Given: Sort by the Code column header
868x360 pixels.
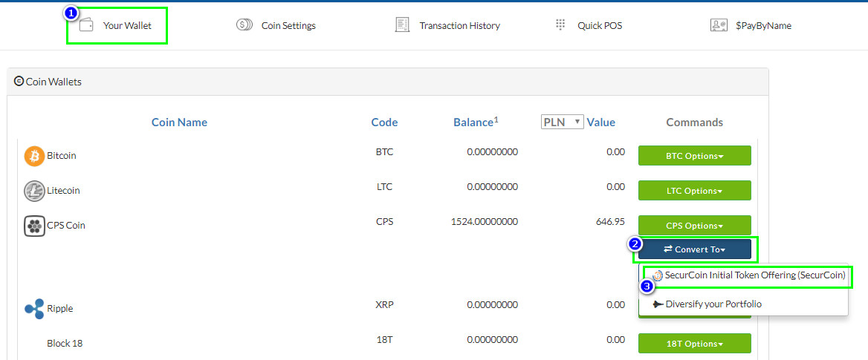Looking at the screenshot, I should point(384,122).
